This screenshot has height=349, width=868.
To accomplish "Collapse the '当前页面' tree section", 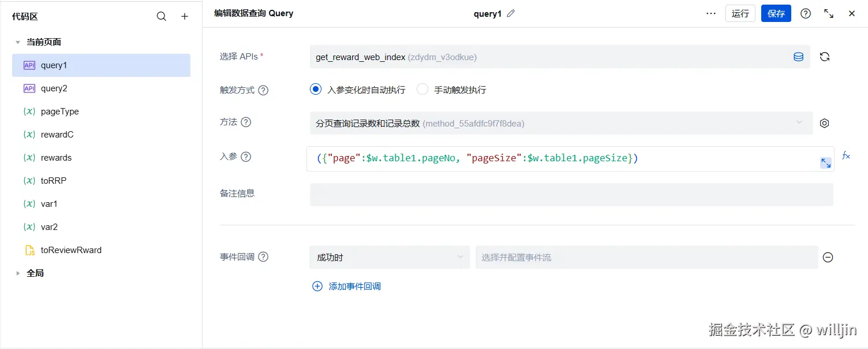I will click(18, 42).
